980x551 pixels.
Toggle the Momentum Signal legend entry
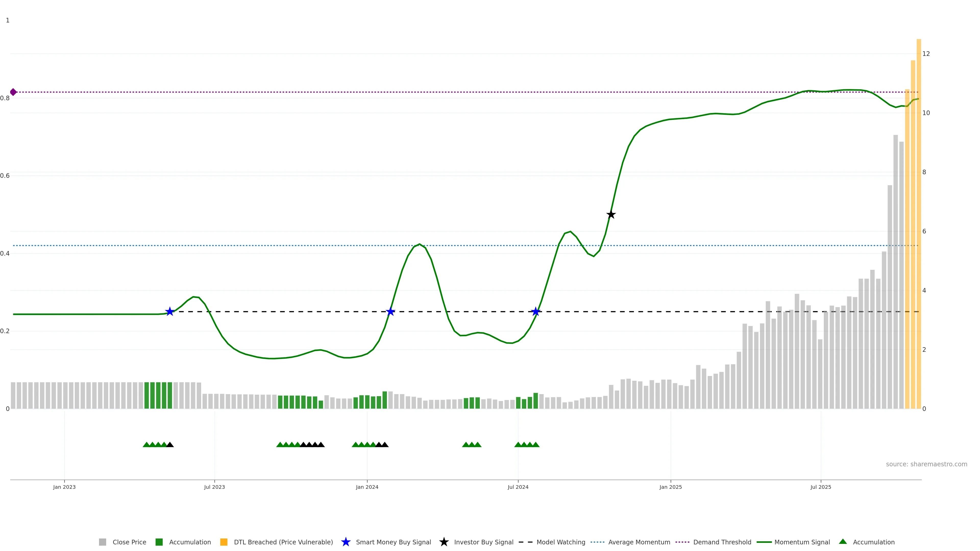(x=802, y=542)
